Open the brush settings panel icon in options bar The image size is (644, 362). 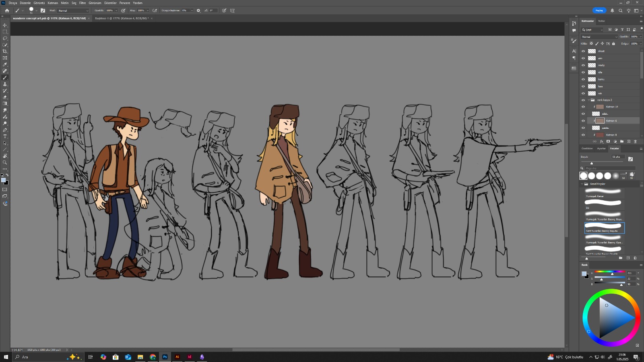(43, 10)
